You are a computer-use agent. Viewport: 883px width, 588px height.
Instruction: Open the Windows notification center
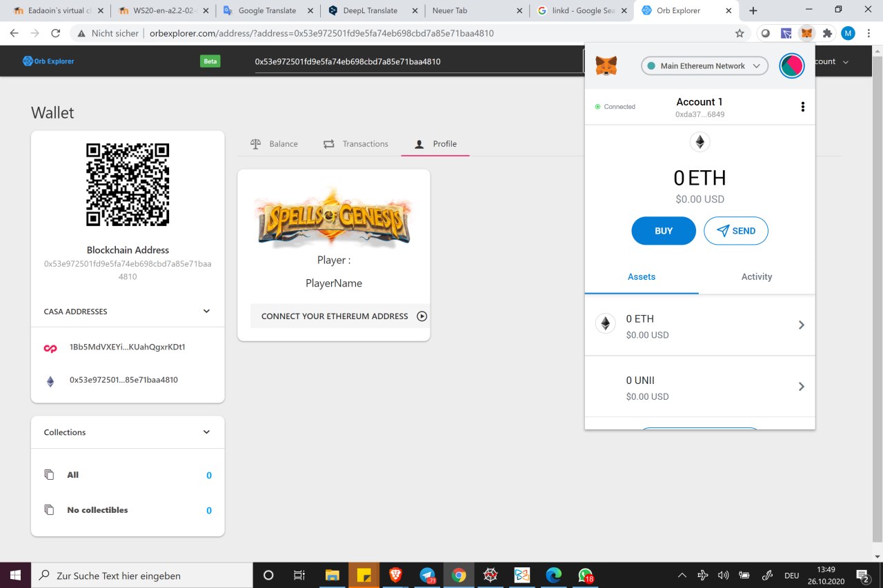tap(862, 575)
